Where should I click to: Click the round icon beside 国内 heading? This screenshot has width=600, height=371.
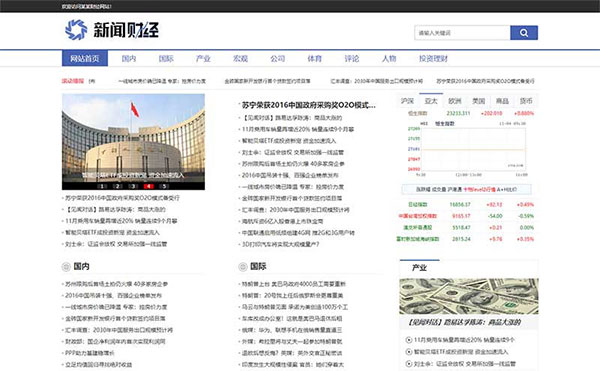[66, 267]
